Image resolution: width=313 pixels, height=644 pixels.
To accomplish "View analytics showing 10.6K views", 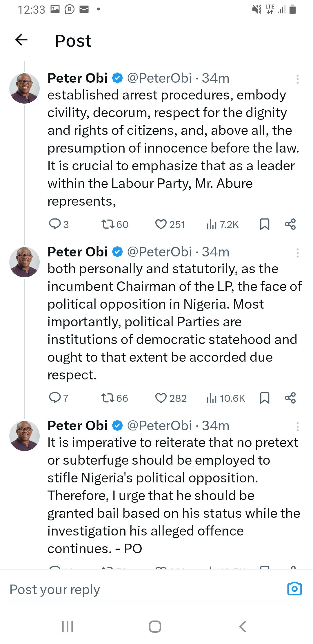I will click(226, 398).
